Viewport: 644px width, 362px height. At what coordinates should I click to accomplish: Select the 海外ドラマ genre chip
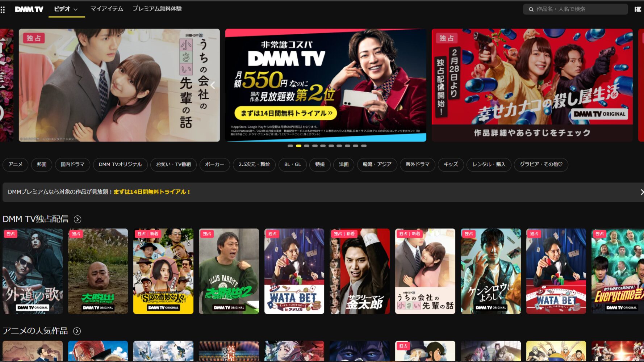coord(418,164)
